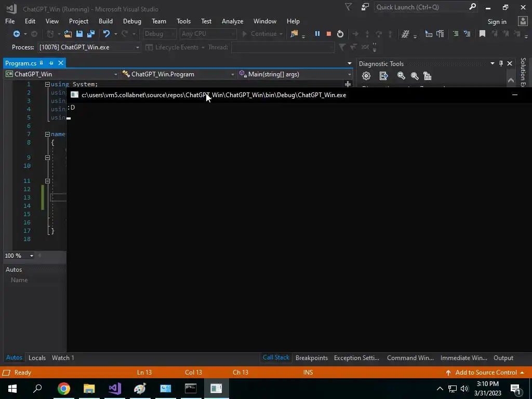This screenshot has width=532, height=399.
Task: Click the Uncomment Lines toolbar icon
Action: (467, 34)
